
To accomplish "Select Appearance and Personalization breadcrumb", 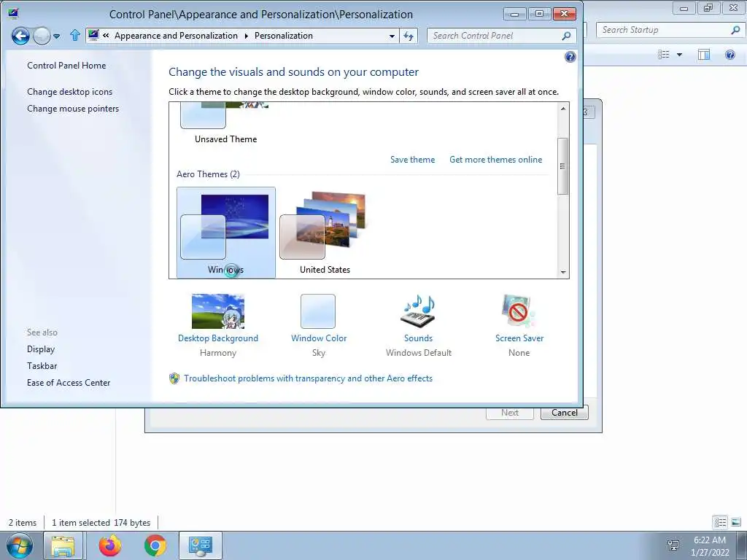I will coord(176,36).
